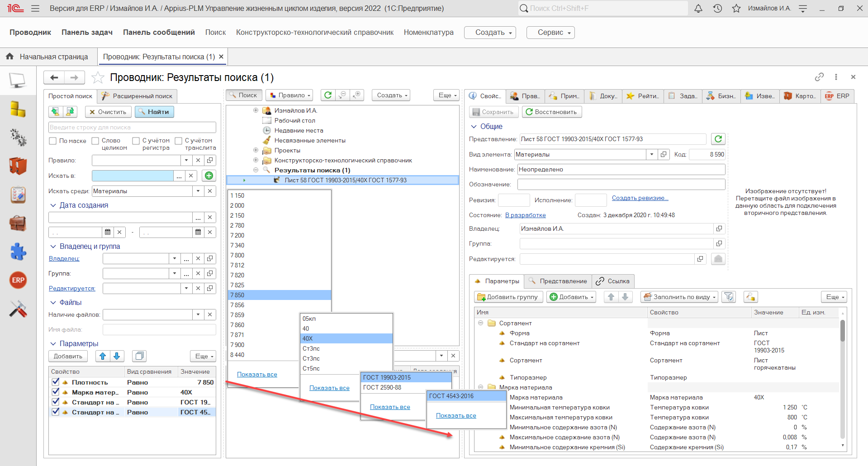
Task: Click the monitor icon in left sidebar
Action: (18, 81)
